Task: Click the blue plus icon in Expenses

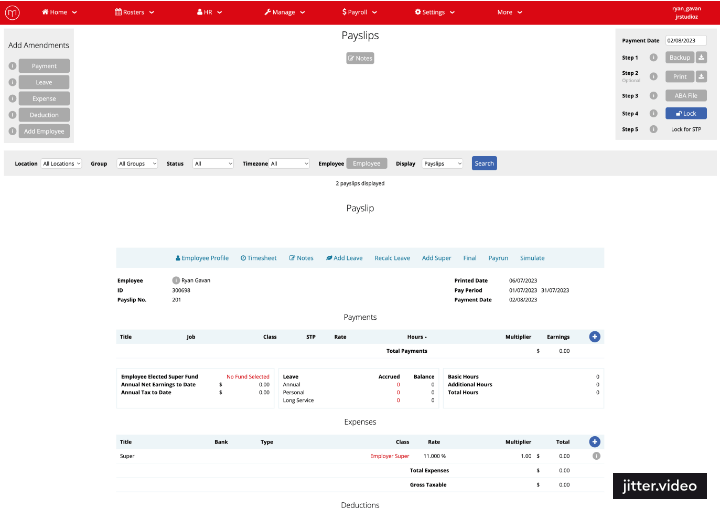Action: tap(594, 442)
